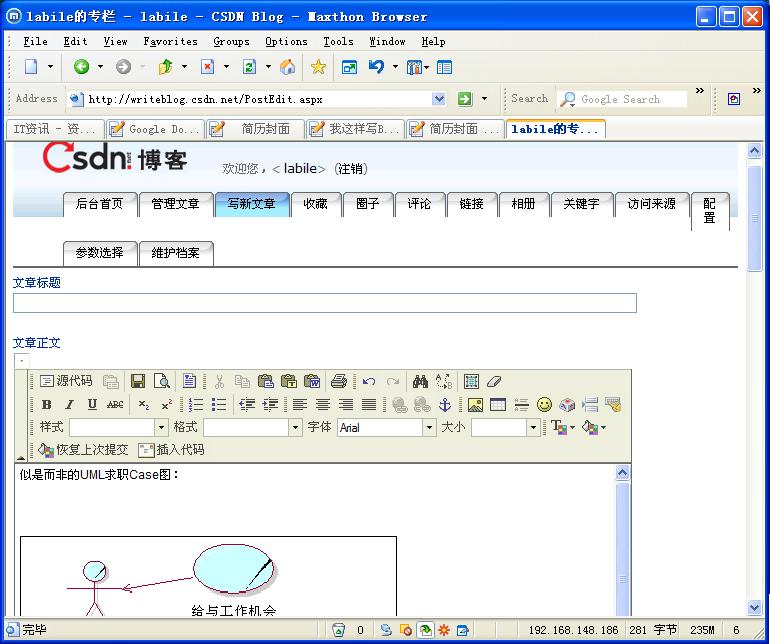Insert an image into the post
The image size is (770, 644).
[475, 405]
